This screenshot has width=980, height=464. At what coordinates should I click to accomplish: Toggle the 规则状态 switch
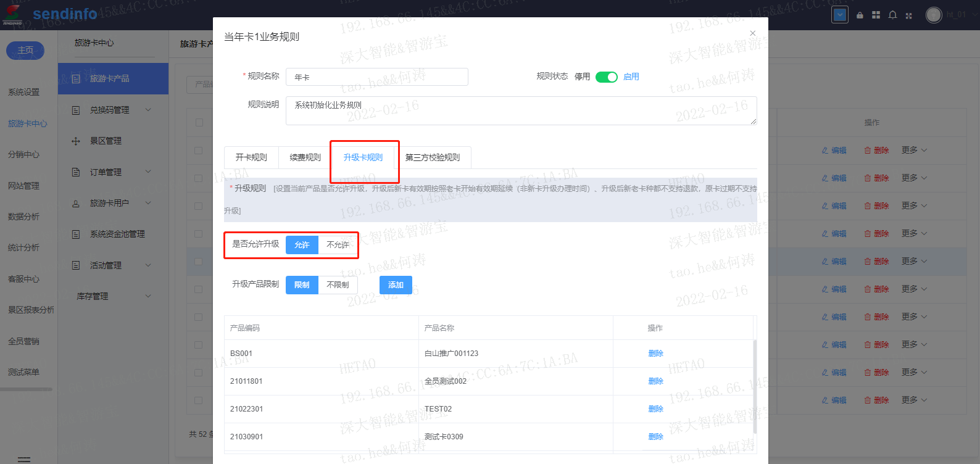coord(607,77)
